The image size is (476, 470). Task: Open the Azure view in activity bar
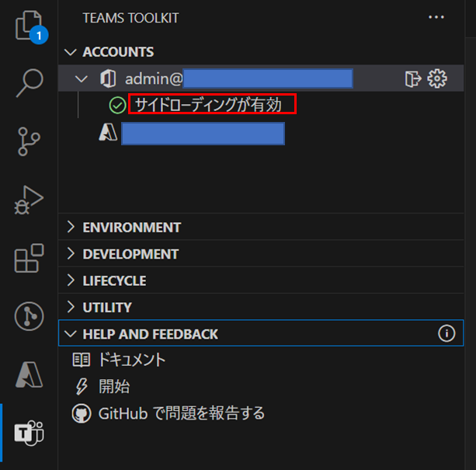click(x=30, y=374)
